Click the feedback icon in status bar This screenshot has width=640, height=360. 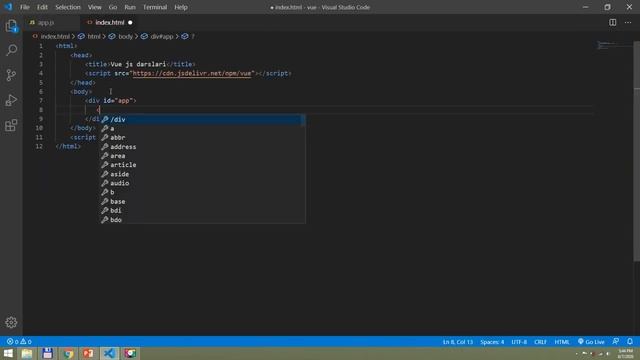[x=616, y=342]
